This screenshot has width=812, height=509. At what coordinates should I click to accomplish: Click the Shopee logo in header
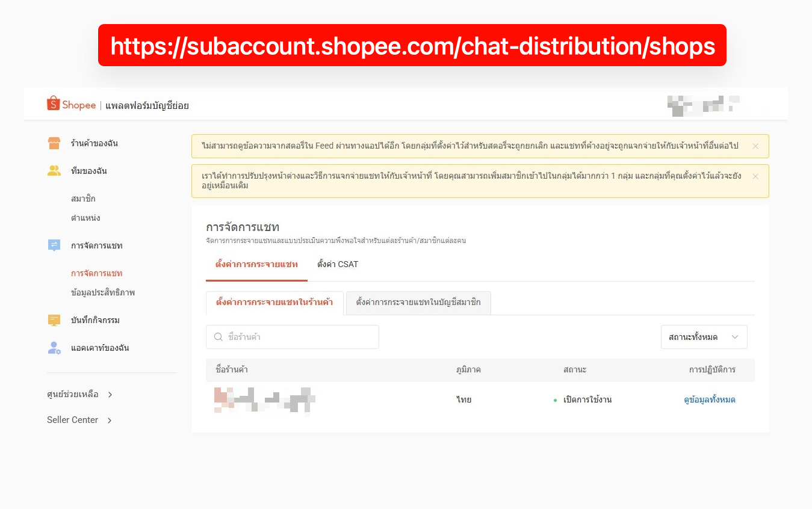(x=71, y=104)
